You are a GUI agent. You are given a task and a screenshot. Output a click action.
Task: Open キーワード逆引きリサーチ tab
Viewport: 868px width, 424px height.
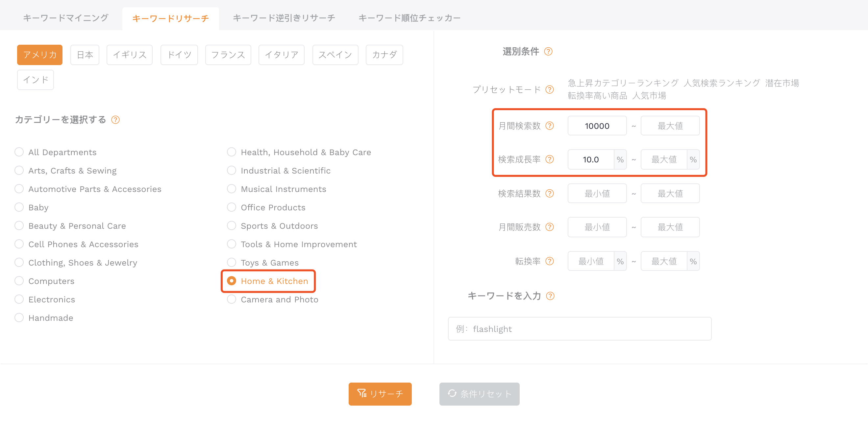pos(284,18)
